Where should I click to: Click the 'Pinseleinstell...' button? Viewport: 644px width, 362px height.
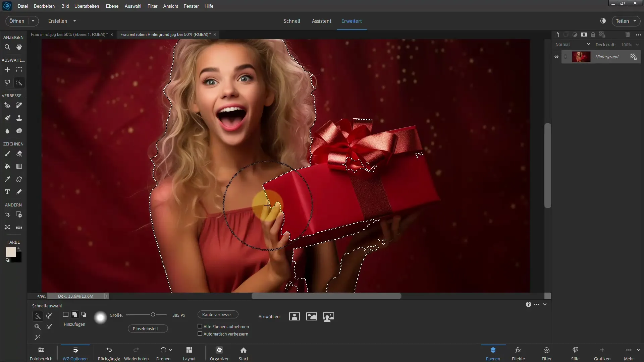coord(147,328)
